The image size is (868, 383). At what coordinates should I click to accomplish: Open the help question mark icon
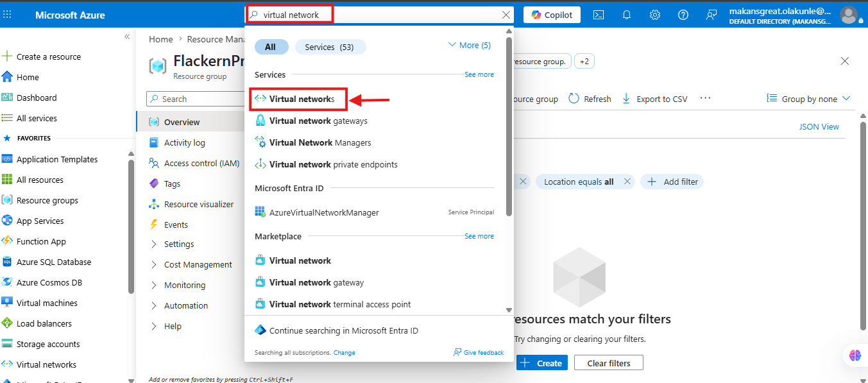tap(683, 15)
